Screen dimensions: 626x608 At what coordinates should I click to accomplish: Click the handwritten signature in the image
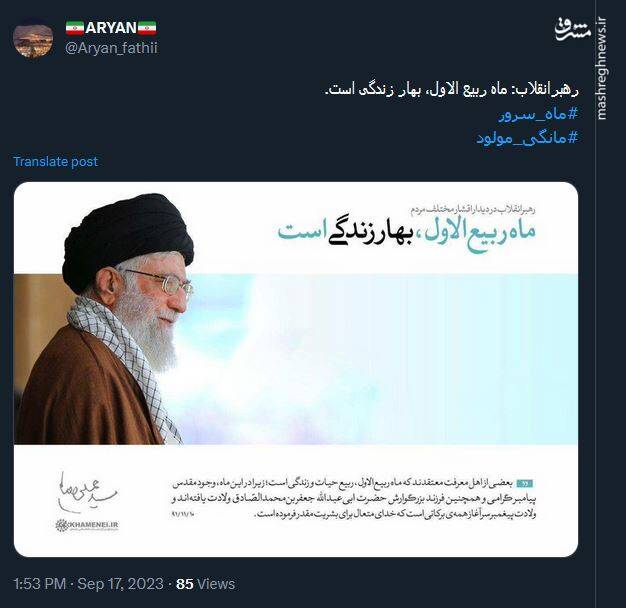[x=85, y=492]
